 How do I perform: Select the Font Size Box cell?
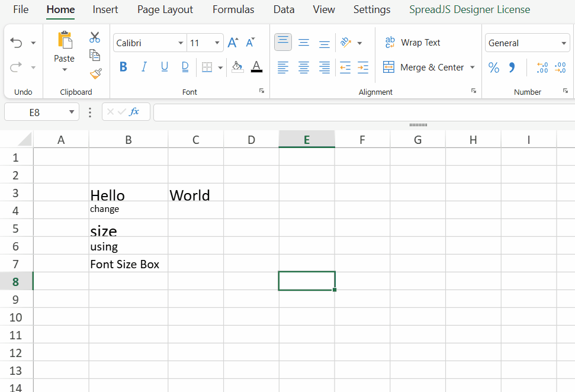[x=129, y=264]
